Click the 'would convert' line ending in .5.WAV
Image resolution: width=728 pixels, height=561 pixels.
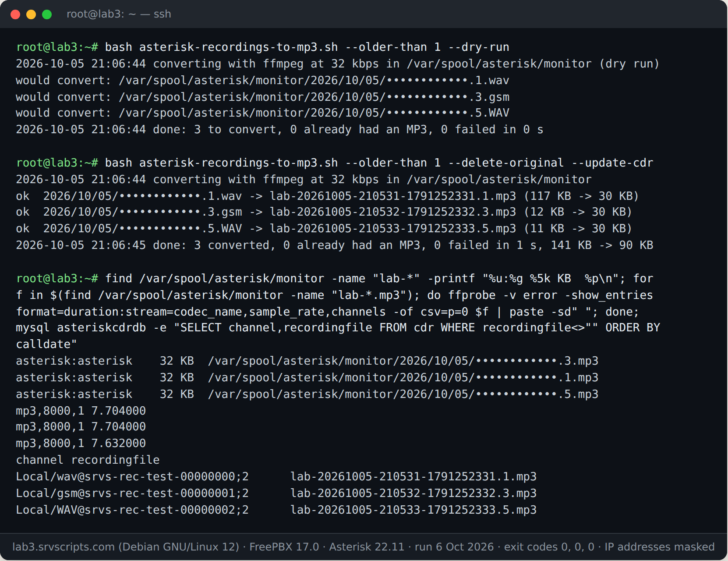click(x=263, y=113)
